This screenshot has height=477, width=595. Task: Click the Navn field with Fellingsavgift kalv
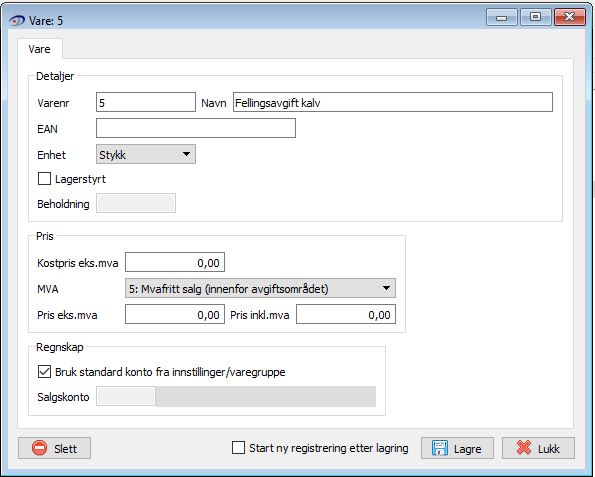[393, 102]
